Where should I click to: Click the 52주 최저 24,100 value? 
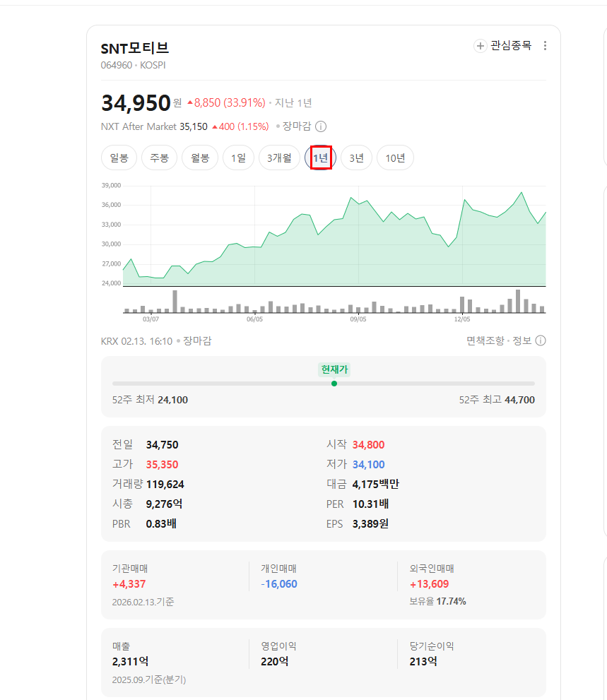tap(173, 400)
